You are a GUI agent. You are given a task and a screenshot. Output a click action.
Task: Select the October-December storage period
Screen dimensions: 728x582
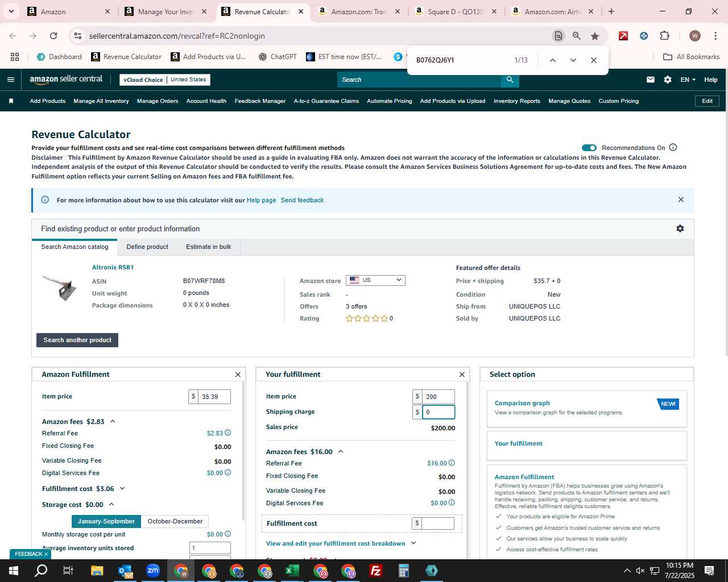pos(175,521)
